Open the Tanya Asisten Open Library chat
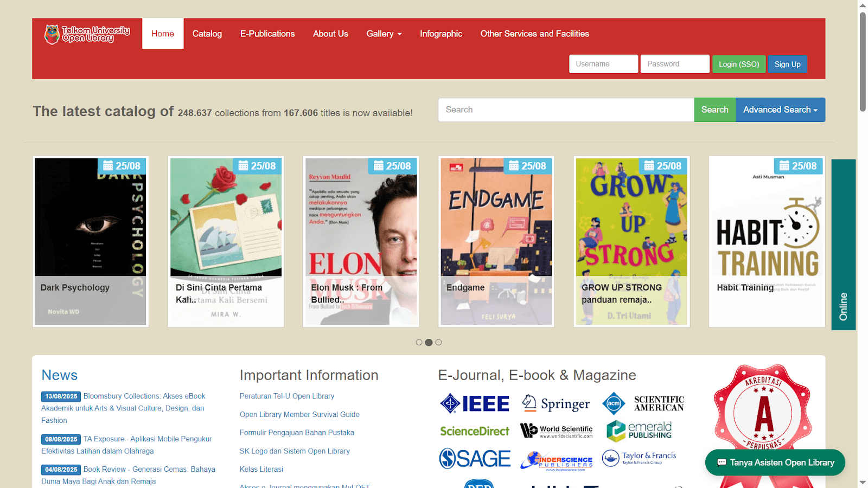The image size is (868, 488). click(775, 463)
